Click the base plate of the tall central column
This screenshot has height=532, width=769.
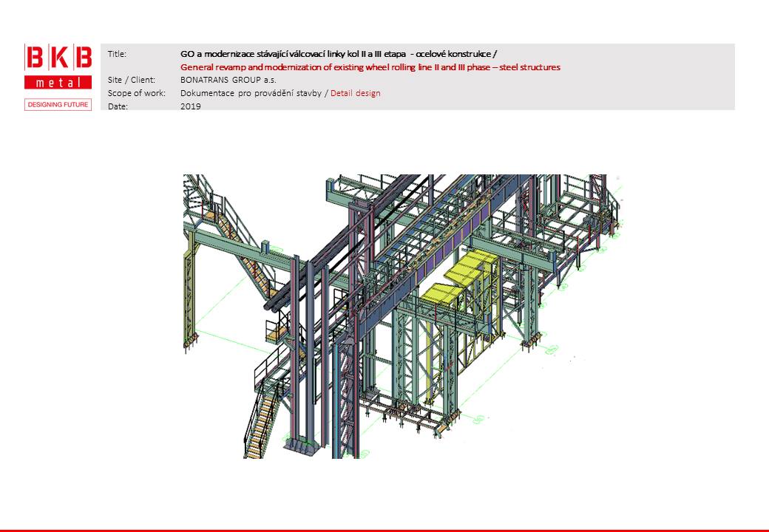pos(303,444)
